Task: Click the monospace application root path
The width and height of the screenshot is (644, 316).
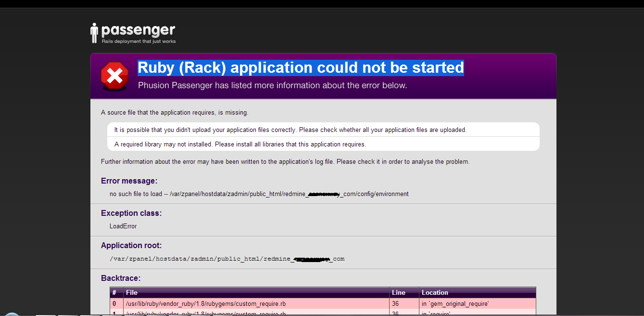Action: point(227,259)
